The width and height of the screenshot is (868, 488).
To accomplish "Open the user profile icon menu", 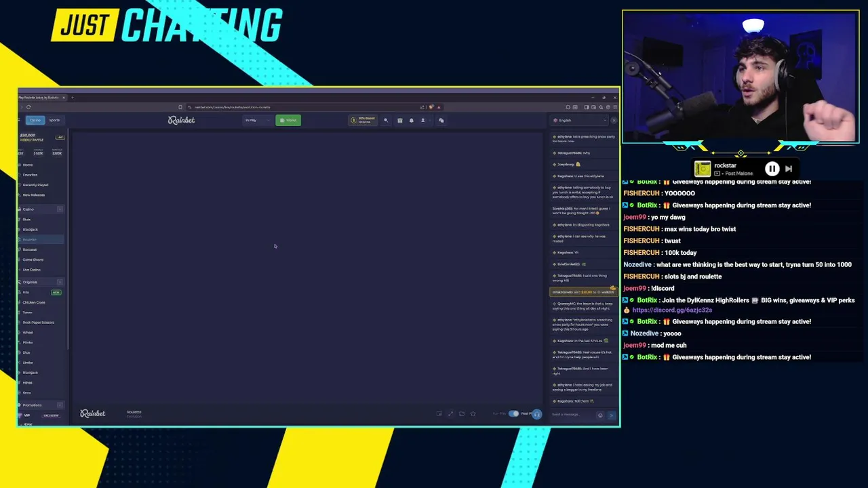I will [422, 120].
